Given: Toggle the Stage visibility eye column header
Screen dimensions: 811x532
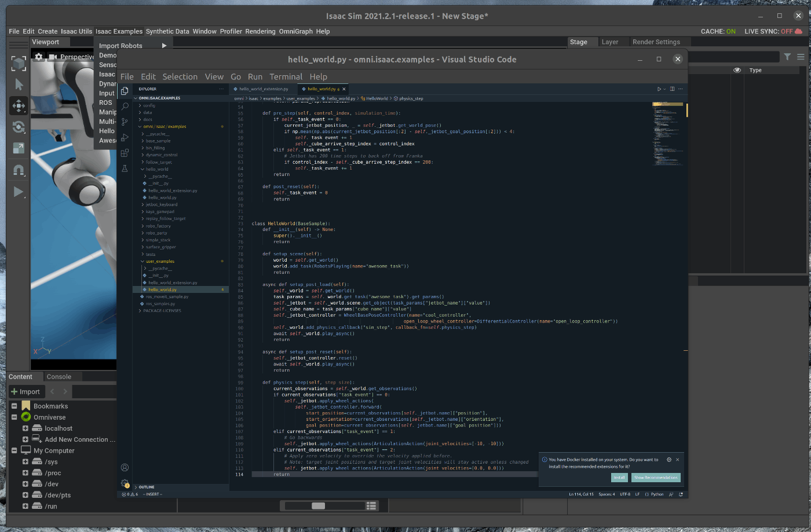Looking at the screenshot, I should tap(737, 70).
